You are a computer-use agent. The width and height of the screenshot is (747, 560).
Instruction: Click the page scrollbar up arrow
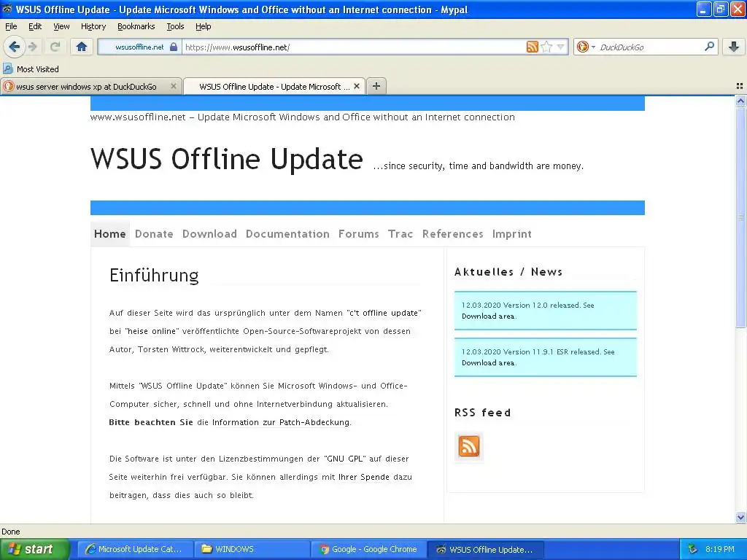pos(740,101)
